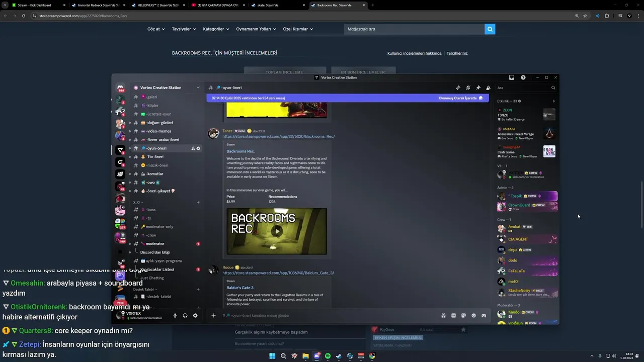Click magnifier in Steam store search
This screenshot has height=362, width=644.
coord(490,29)
